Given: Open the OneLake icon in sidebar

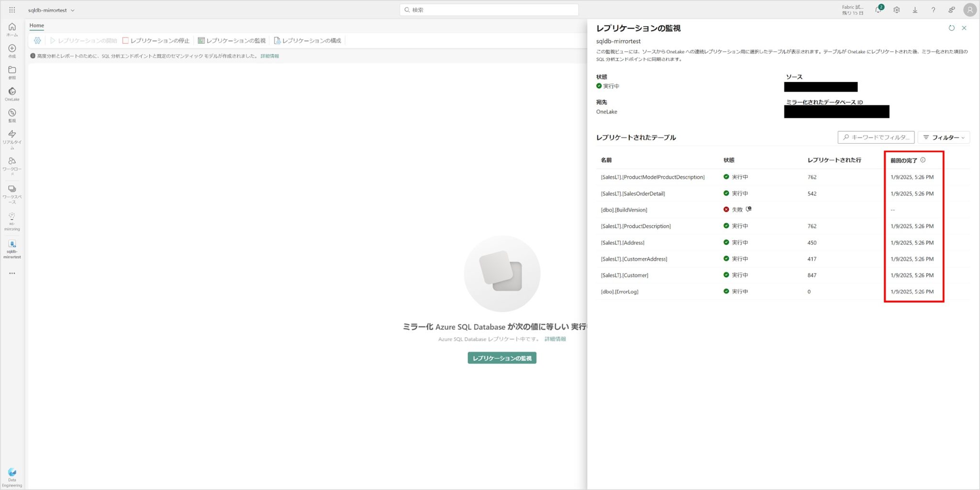Looking at the screenshot, I should 12,91.
